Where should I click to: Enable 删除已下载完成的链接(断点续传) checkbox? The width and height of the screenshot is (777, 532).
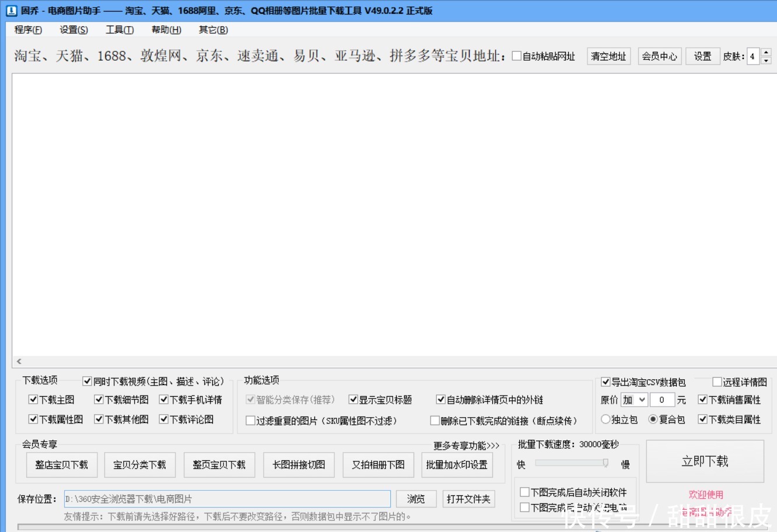(x=435, y=421)
